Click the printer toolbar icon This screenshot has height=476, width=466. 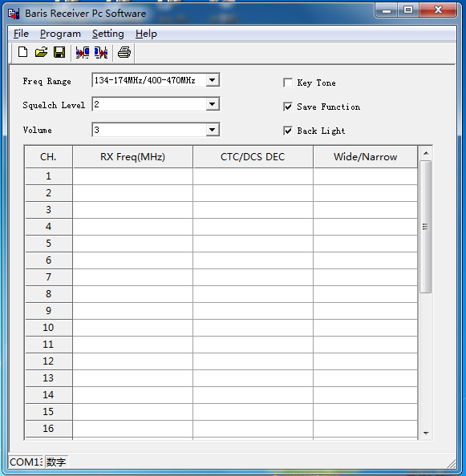coord(124,52)
